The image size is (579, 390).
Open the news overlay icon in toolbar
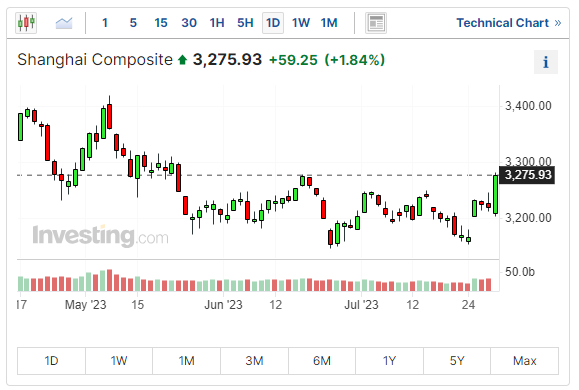pyautogui.click(x=376, y=23)
